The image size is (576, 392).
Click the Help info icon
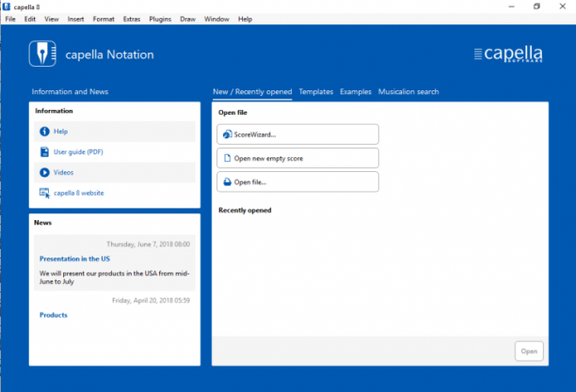(x=44, y=132)
